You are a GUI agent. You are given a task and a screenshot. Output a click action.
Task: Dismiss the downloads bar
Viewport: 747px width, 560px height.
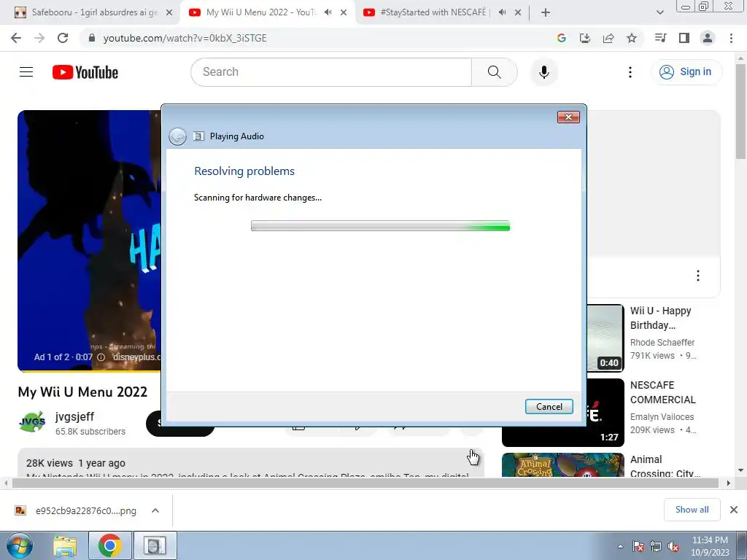tap(734, 510)
